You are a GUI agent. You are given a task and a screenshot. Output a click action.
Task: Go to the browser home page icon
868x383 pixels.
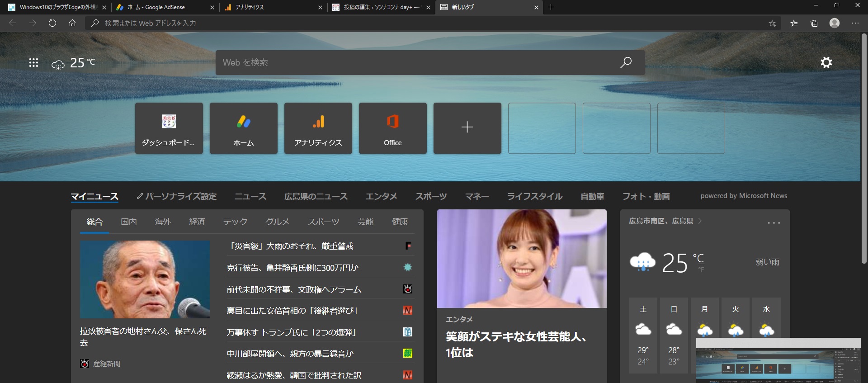pyautogui.click(x=72, y=23)
